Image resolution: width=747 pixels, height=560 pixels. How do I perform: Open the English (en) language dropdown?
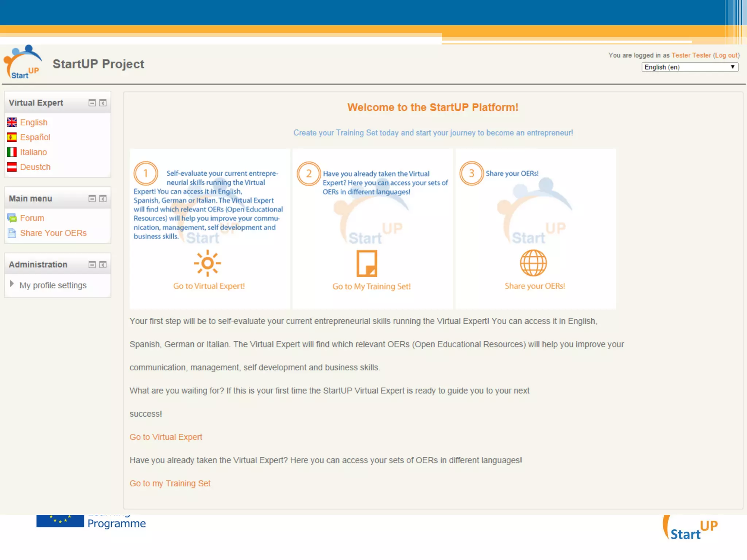(689, 67)
